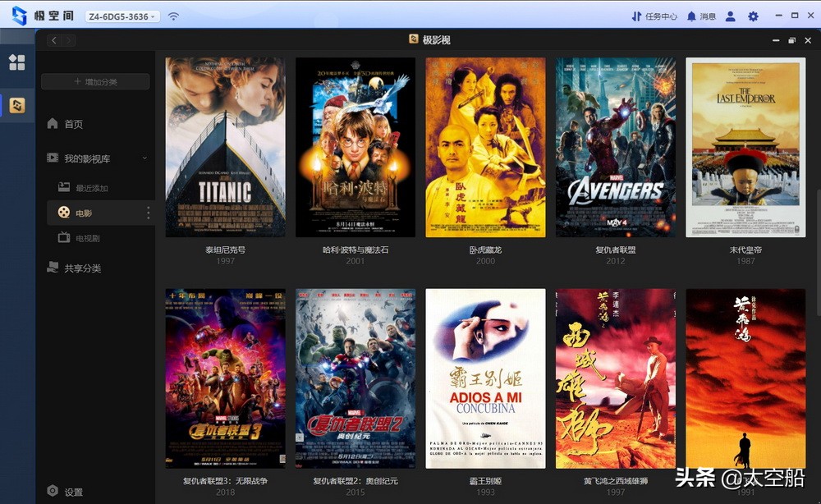Click the image icon beside 最近添加
The height and width of the screenshot is (504, 821).
coord(64,187)
